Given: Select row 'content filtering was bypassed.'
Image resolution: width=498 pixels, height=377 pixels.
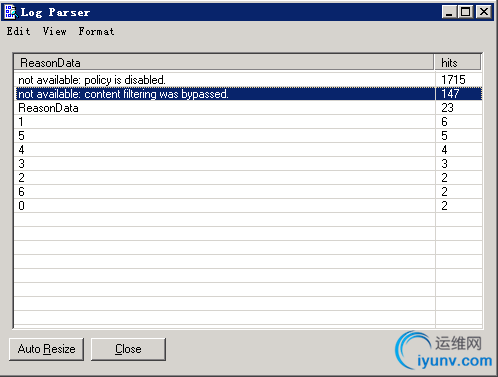Looking at the screenshot, I should coord(248,94).
